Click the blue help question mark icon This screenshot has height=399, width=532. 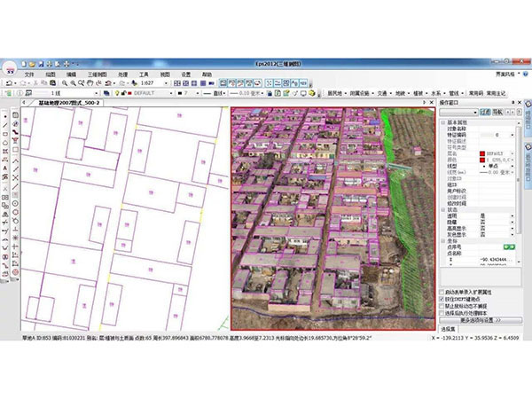coord(526,74)
